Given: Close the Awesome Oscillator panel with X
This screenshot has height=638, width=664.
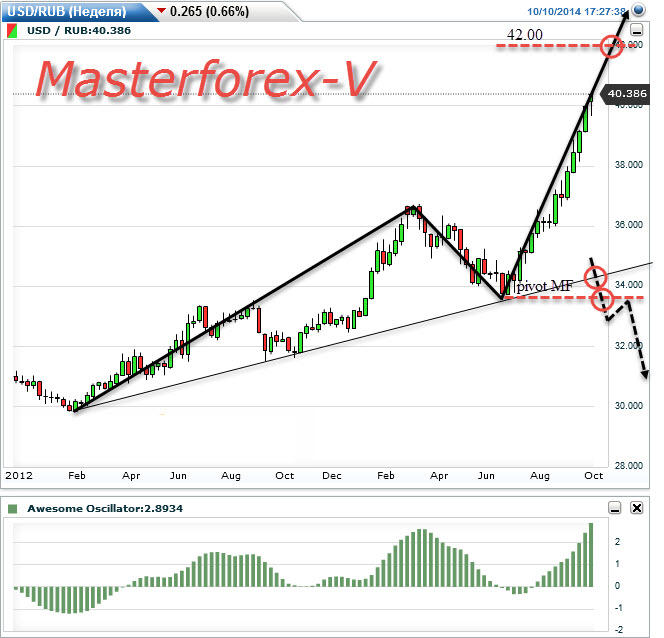Looking at the screenshot, I should pyautogui.click(x=636, y=508).
